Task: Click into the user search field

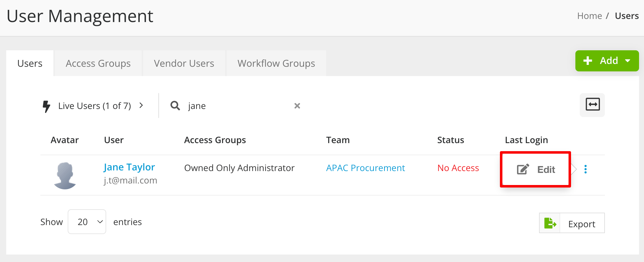Action: click(x=236, y=106)
